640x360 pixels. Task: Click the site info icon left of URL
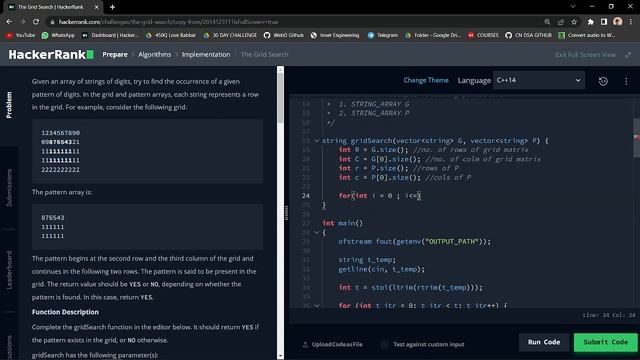pyautogui.click(x=52, y=22)
